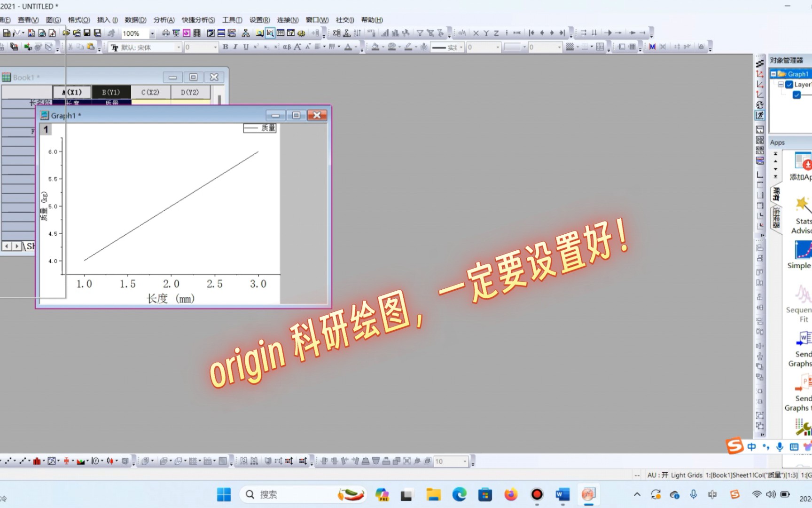Apply bold formatting with the B icon
Screen dimensions: 812x508
click(x=226, y=47)
